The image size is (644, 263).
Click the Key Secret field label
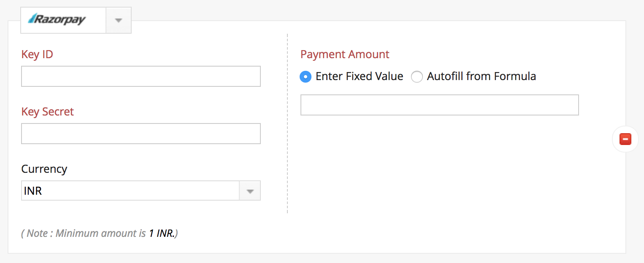click(x=47, y=112)
